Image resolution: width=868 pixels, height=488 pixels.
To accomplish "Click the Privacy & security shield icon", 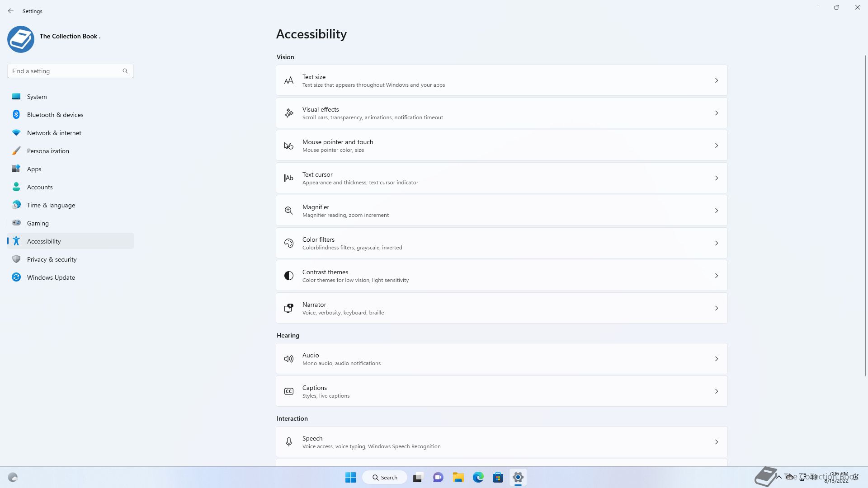I will coord(16,259).
